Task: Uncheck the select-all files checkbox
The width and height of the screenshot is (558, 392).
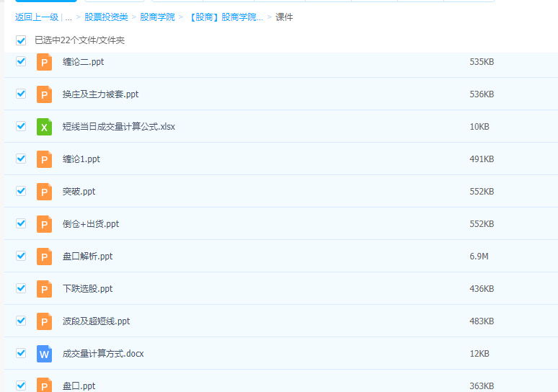Action: 21,40
